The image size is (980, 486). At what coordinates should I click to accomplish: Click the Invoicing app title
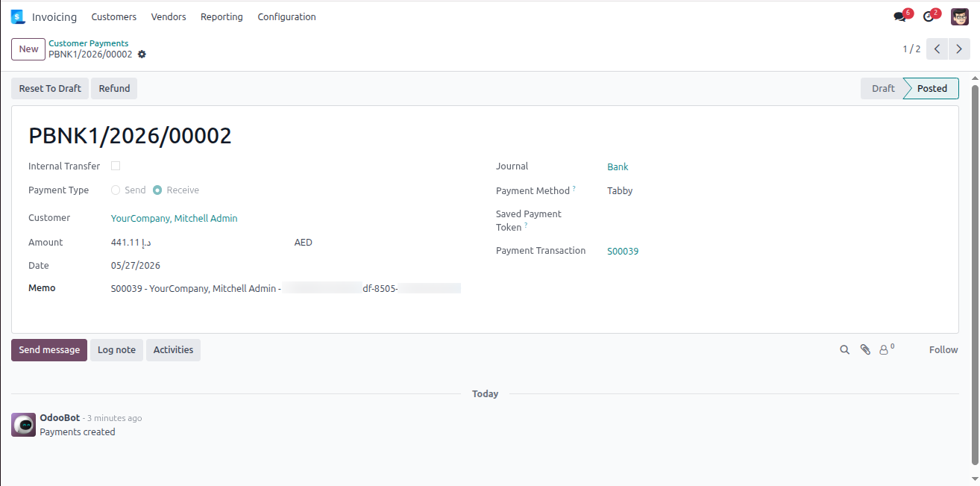coord(54,16)
